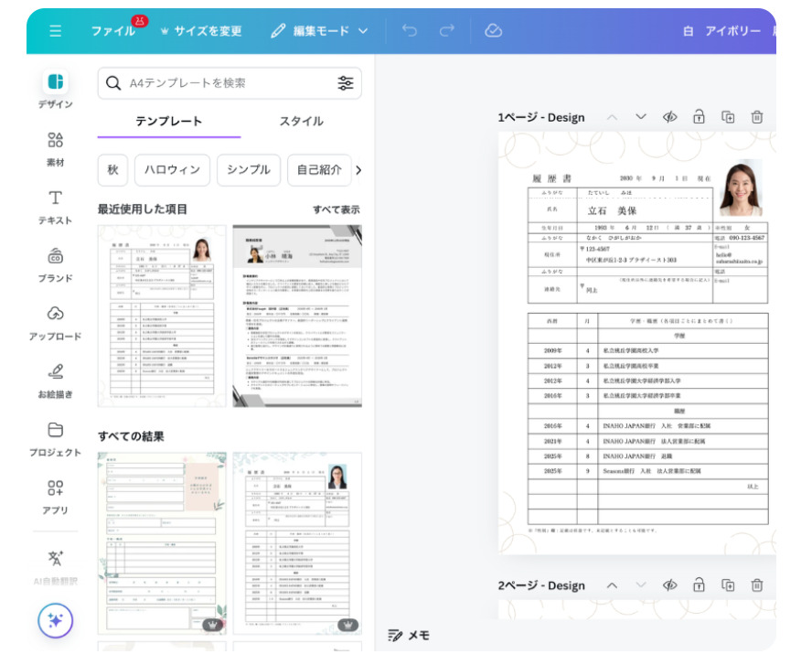The image size is (812, 665).
Task: Open the ファイル menu
Action: click(112, 31)
